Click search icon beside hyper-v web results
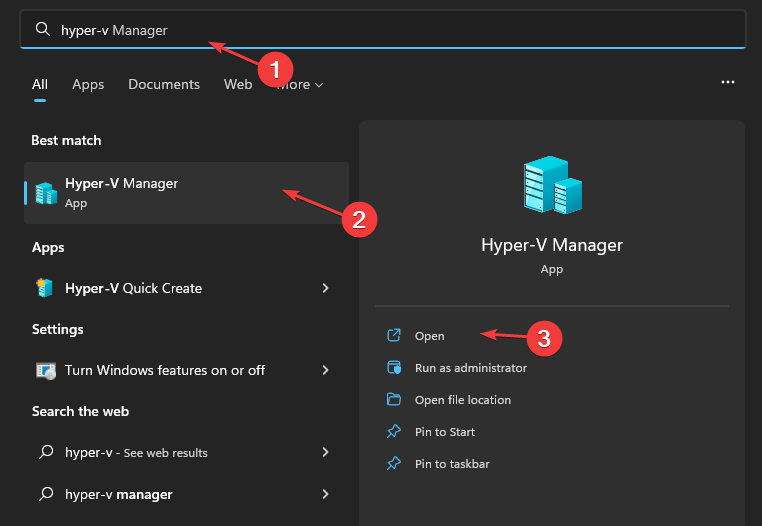This screenshot has height=526, width=762. click(46, 452)
